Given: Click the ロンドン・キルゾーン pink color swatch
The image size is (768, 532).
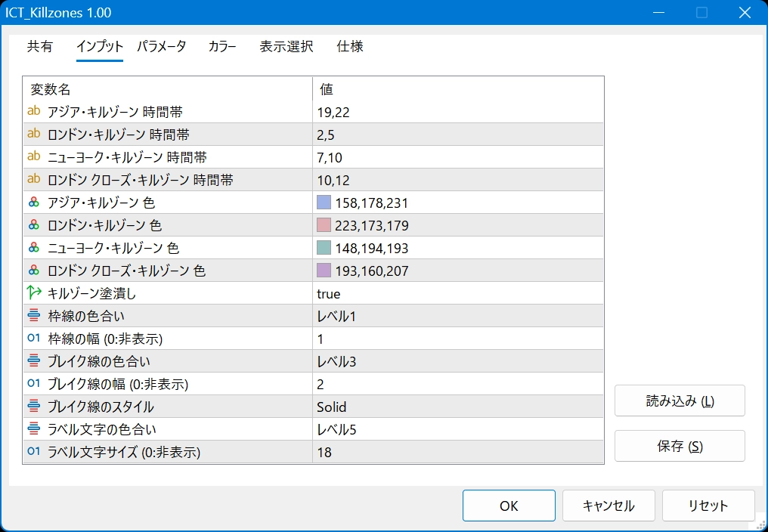Looking at the screenshot, I should click(x=324, y=225).
